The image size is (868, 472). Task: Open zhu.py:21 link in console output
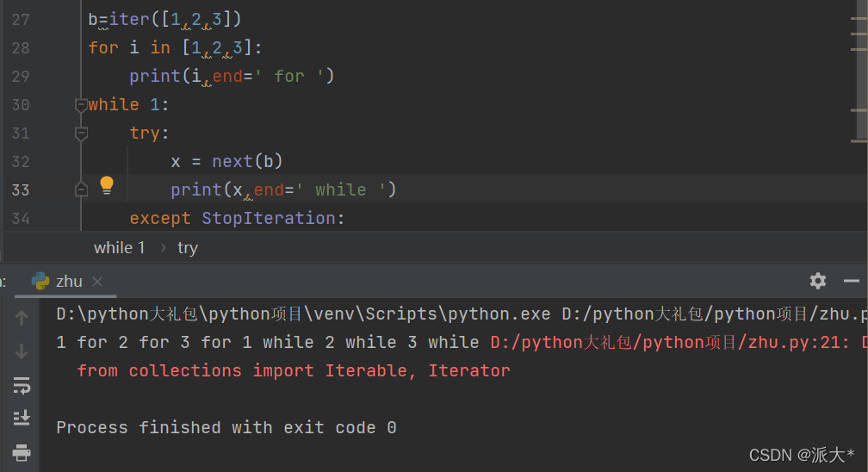669,342
